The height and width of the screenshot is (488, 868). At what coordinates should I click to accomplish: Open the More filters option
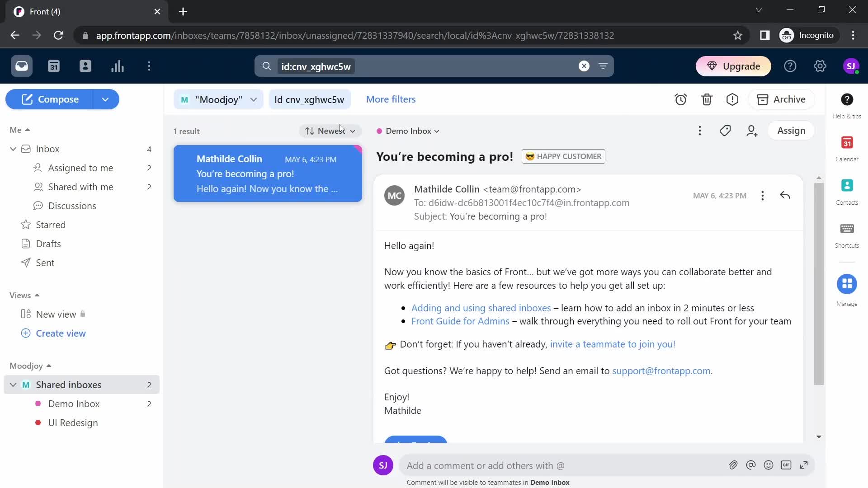tap(391, 99)
